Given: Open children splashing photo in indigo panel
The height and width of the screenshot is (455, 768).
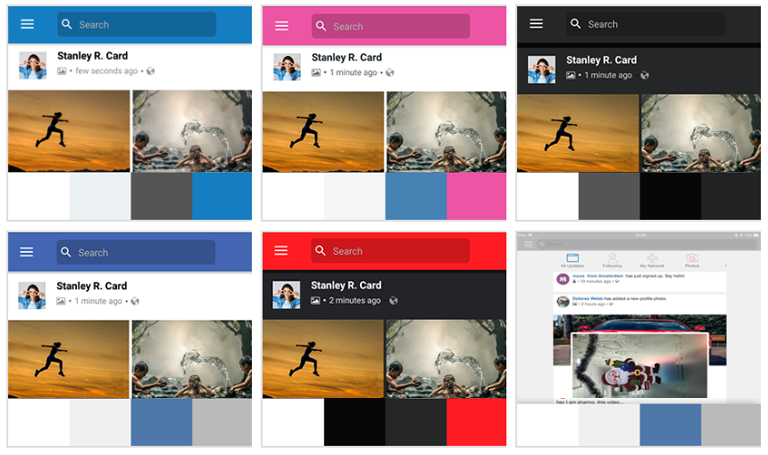Looking at the screenshot, I should tap(192, 359).
